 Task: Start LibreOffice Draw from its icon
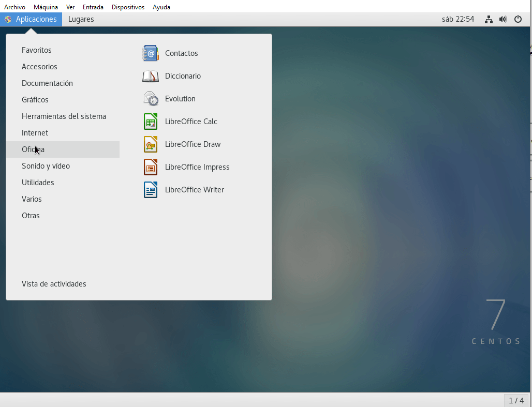point(151,144)
